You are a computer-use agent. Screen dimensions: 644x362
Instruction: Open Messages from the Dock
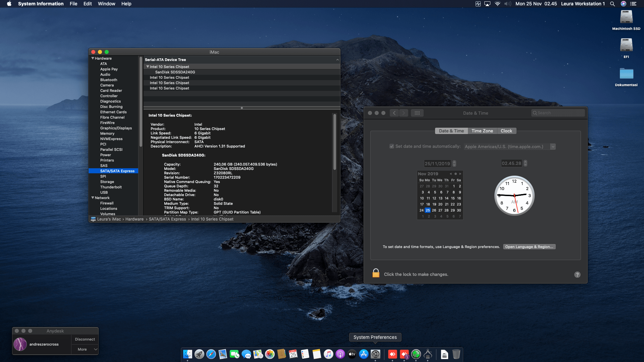click(246, 354)
